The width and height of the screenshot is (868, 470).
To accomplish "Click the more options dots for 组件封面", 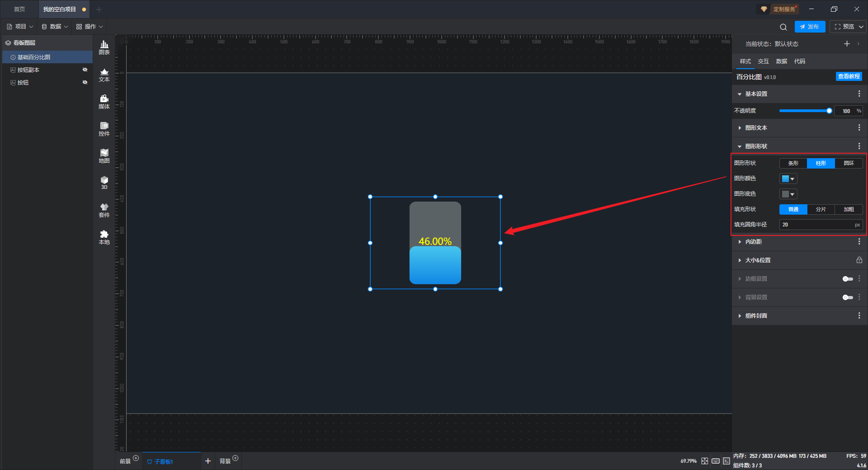I will [859, 315].
